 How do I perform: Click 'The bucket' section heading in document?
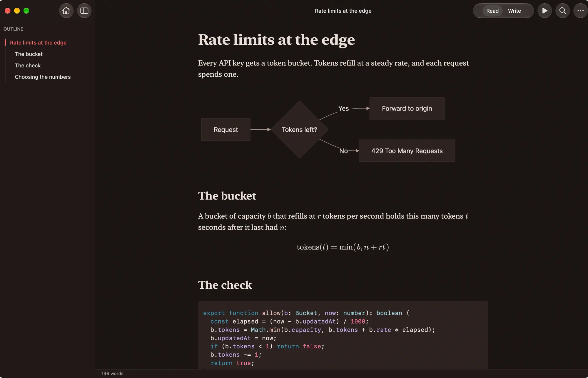tap(227, 196)
